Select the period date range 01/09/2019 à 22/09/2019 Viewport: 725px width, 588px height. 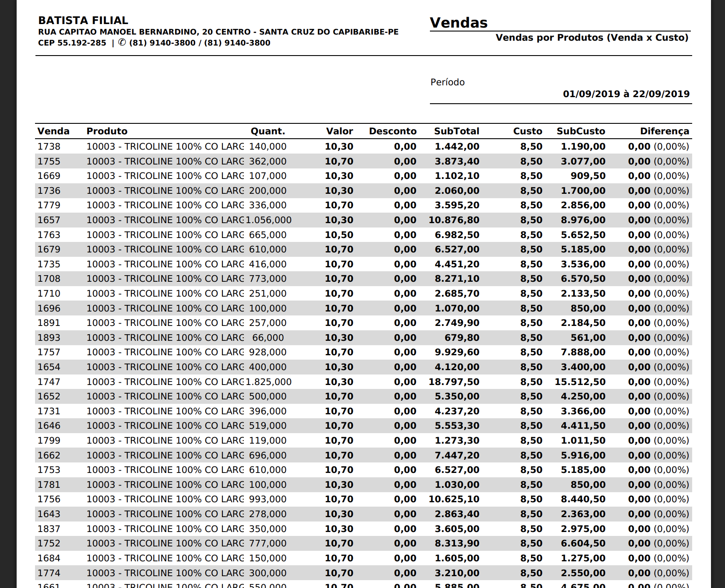click(626, 94)
